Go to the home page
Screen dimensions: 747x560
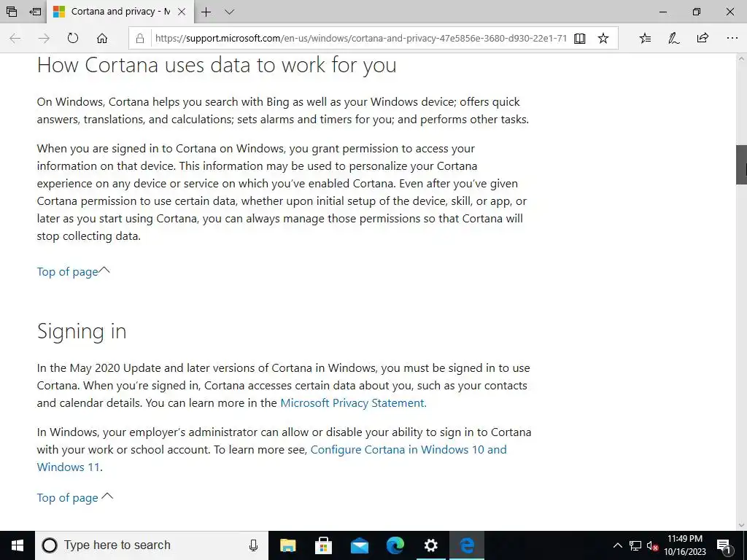click(x=102, y=38)
